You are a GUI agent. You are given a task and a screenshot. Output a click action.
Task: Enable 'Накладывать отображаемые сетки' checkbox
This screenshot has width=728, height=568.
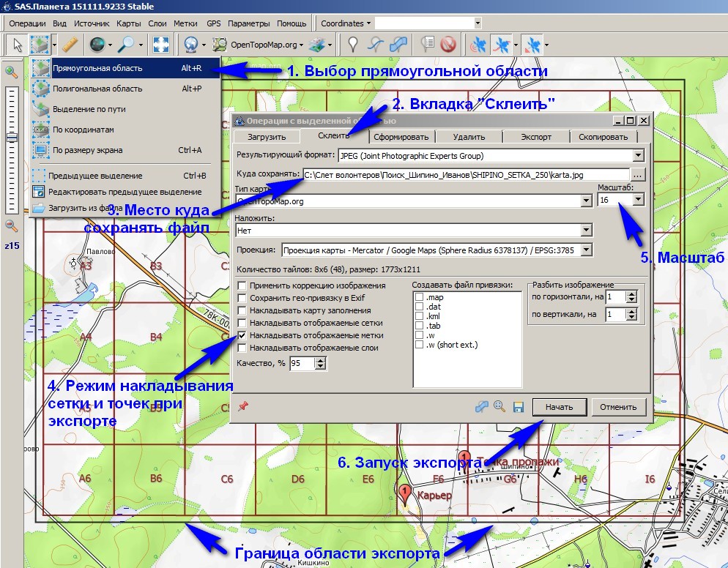point(242,323)
